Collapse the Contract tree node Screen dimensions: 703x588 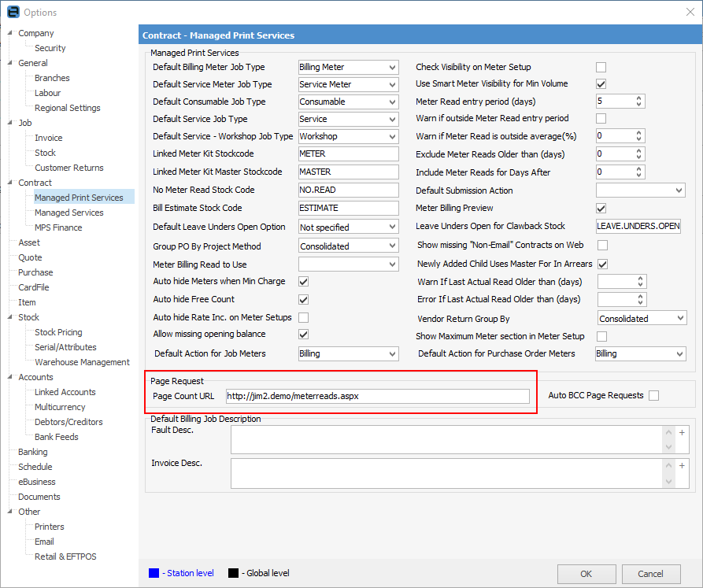tap(10, 183)
